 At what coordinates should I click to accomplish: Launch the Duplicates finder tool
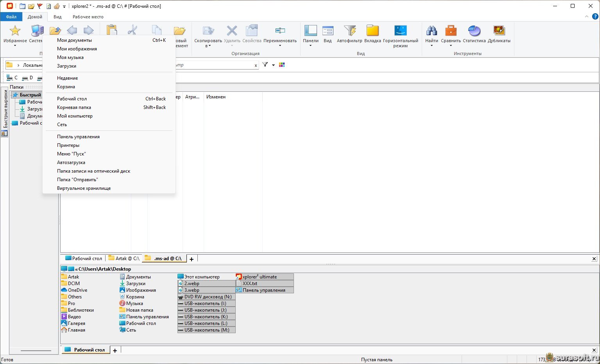499,31
